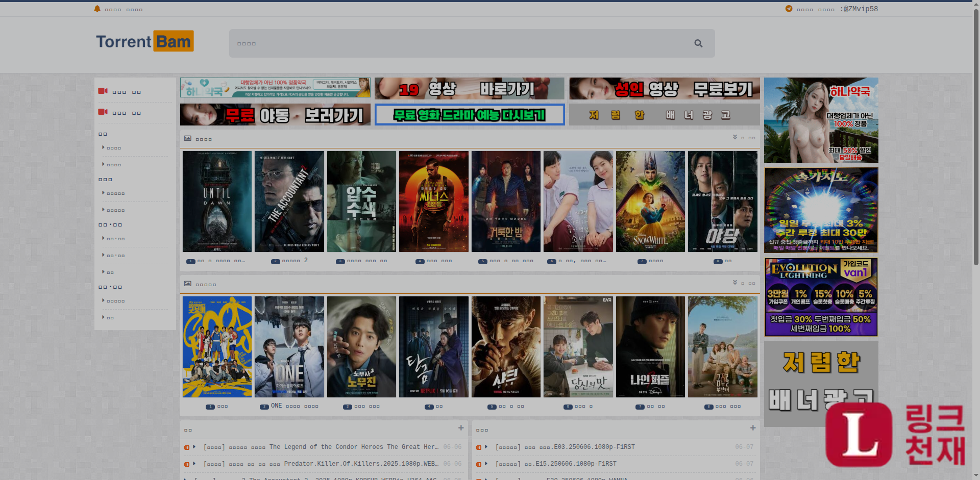The height and width of the screenshot is (480, 980).
Task: Open the 'E03.250606.1080p-F1RST' list entry
Action: click(x=565, y=447)
